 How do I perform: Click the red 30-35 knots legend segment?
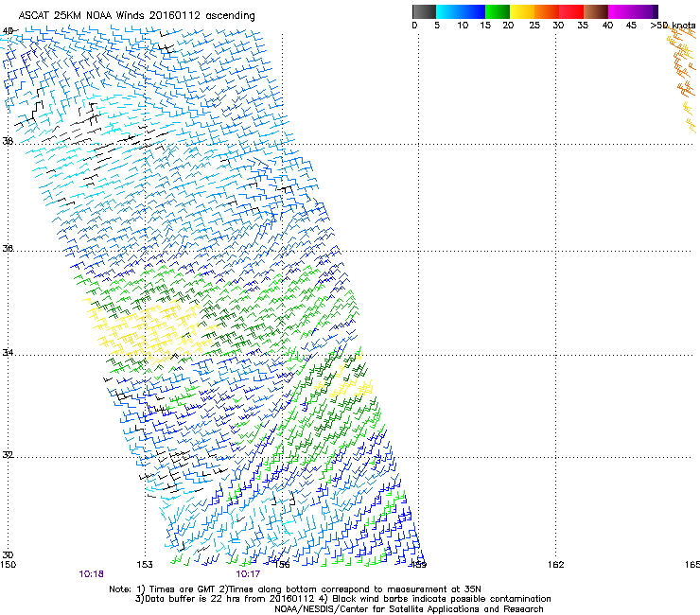(571, 11)
